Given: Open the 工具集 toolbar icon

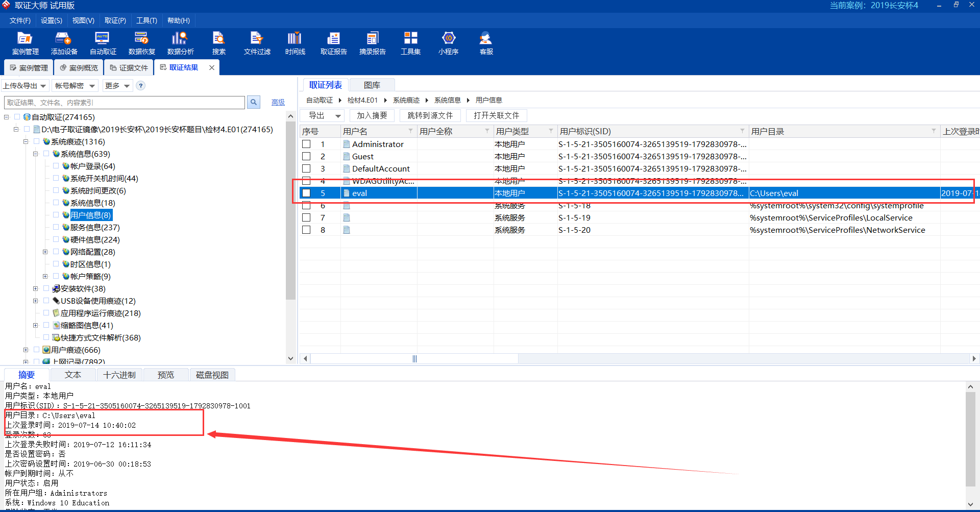Looking at the screenshot, I should click(x=410, y=43).
